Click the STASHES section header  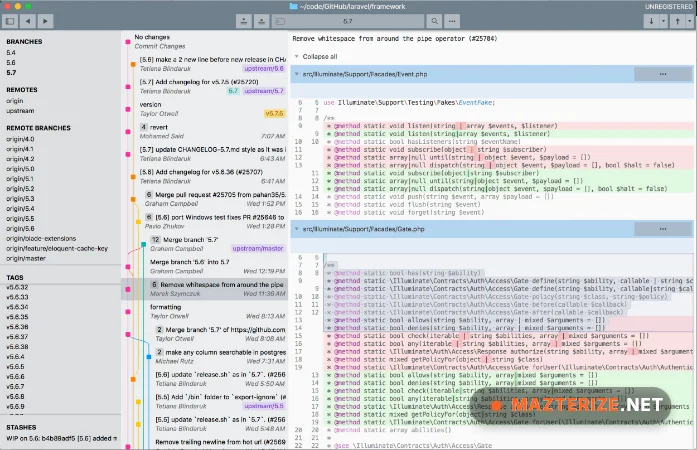pyautogui.click(x=21, y=427)
